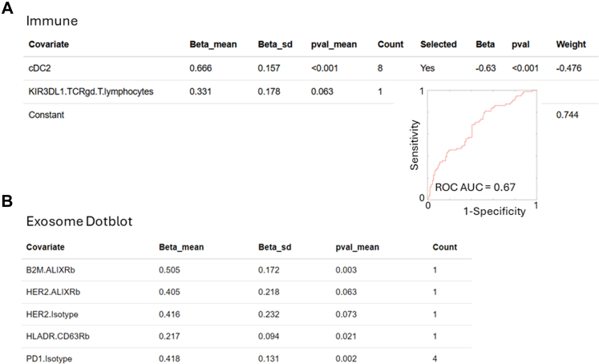This screenshot has height=364, width=599.
Task: Select the Sensitivity axis label
Action: [415, 145]
